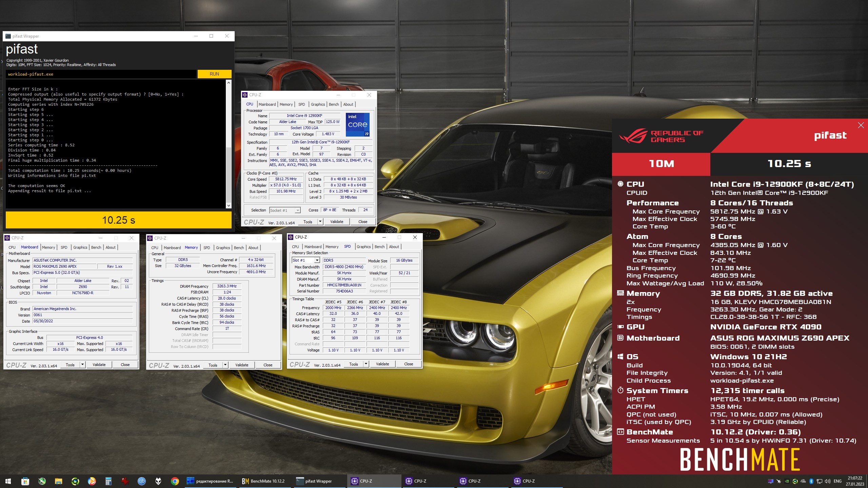Click Validate in the CPU tab window
Screen dimensions: 868x488
pyautogui.click(x=337, y=222)
